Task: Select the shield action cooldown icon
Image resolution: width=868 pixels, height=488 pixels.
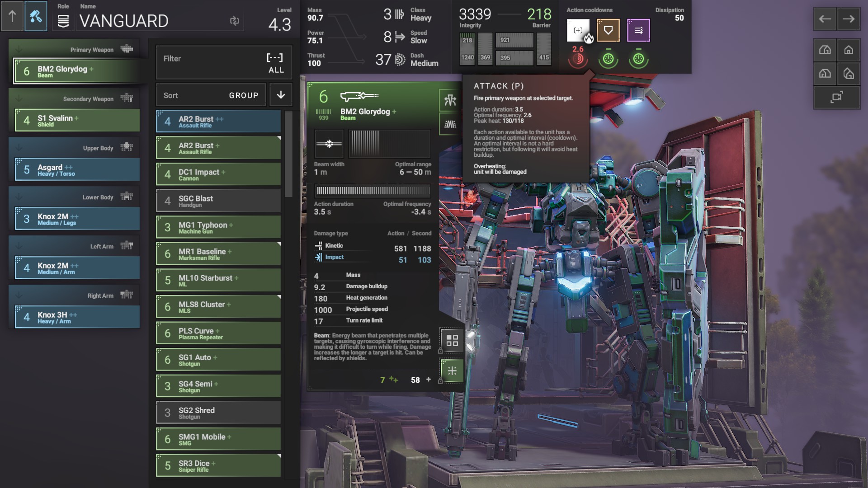Action: [x=608, y=30]
